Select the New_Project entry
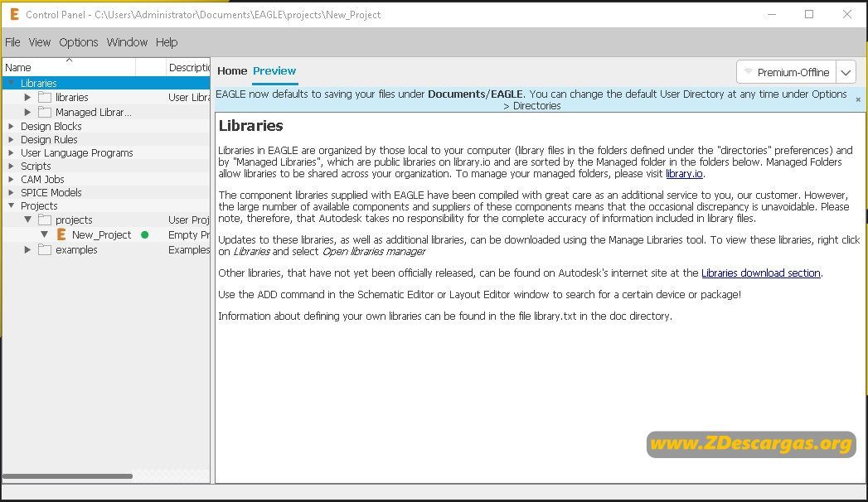 coord(102,235)
